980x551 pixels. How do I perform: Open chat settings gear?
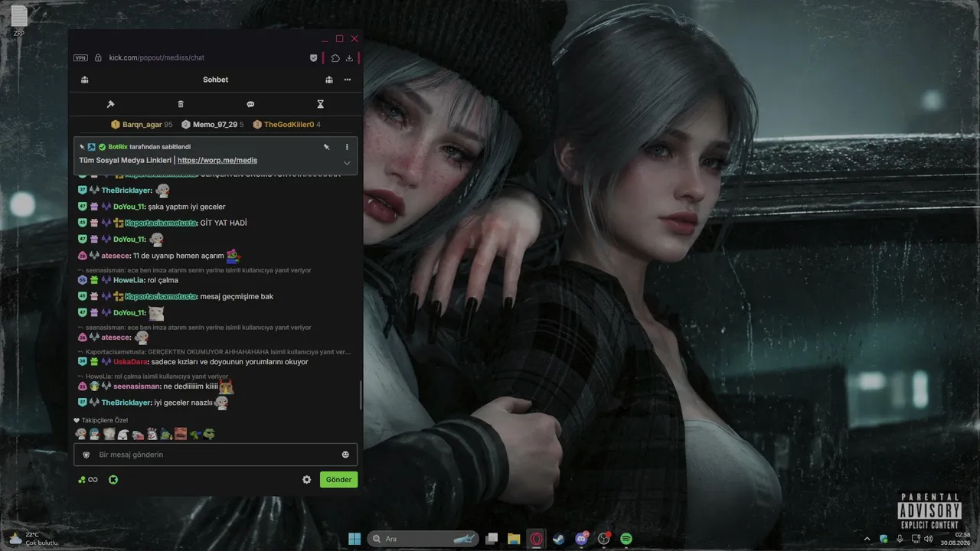pyautogui.click(x=307, y=480)
